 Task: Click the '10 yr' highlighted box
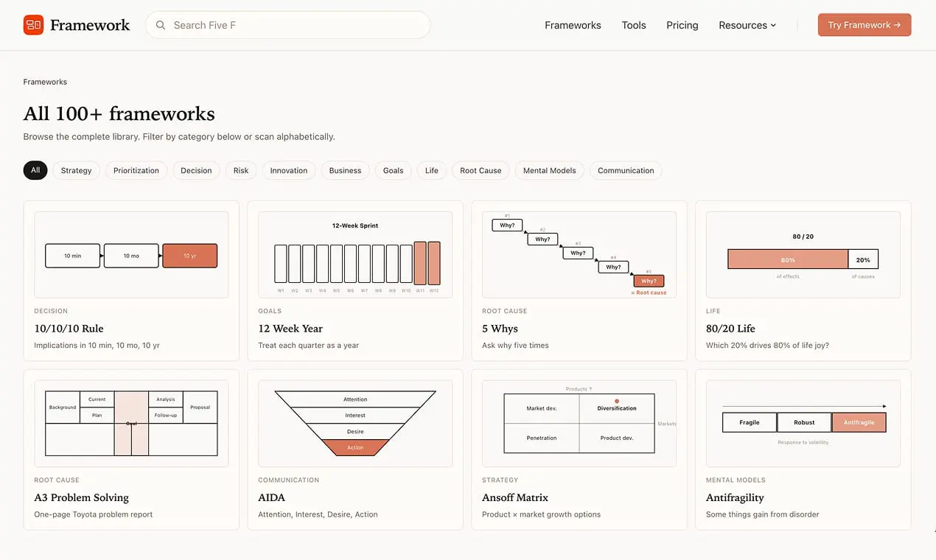190,256
